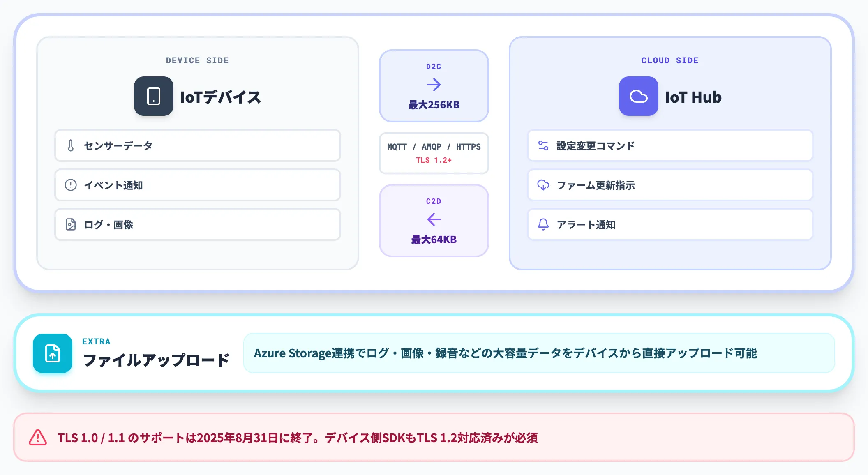Screen dimensions: 868x475
Task: Click the sliders icon beside 設定変更コマンド
Action: click(543, 145)
